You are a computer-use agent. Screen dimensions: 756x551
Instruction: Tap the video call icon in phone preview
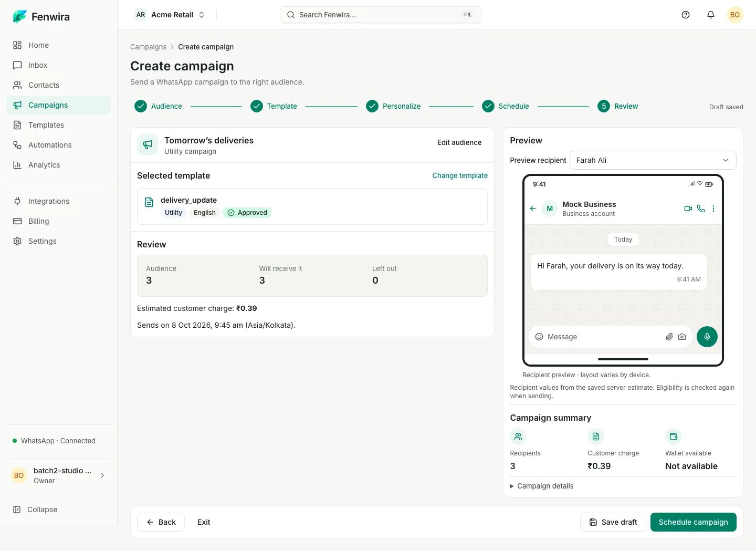(x=688, y=209)
